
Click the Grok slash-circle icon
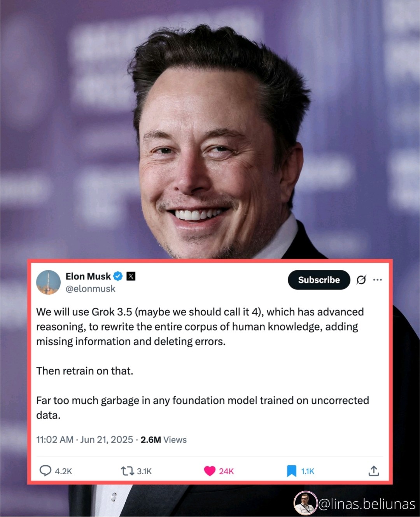coord(361,280)
